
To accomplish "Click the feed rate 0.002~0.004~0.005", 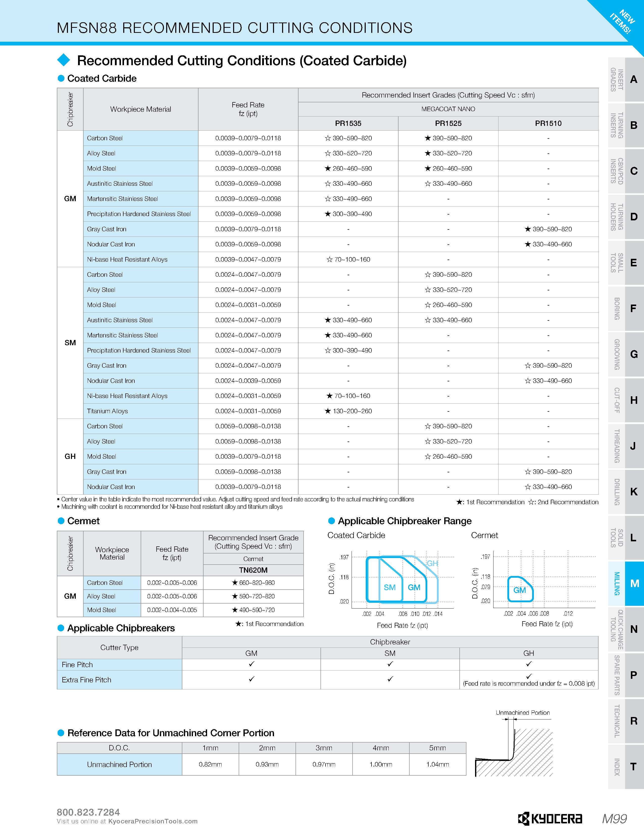I will pyautogui.click(x=172, y=610).
